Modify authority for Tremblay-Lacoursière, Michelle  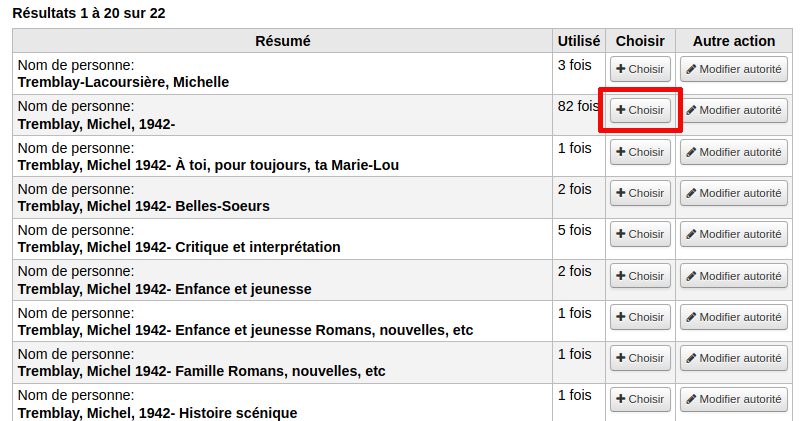[734, 69]
